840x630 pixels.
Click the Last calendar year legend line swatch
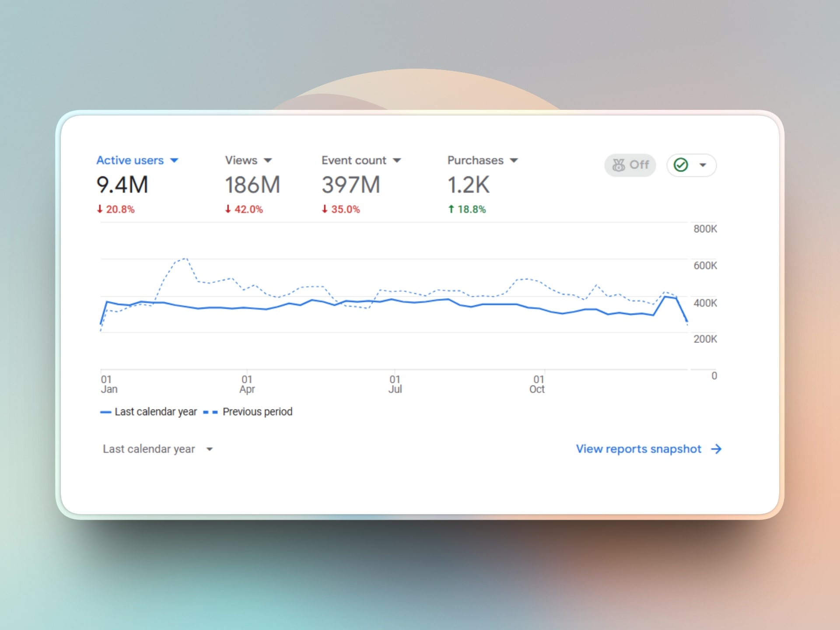105,412
